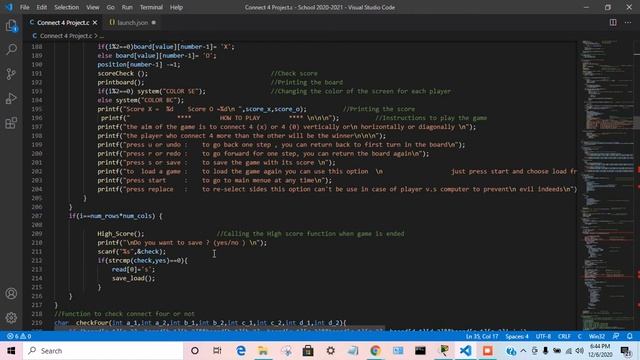Open the Terminal menu
640x360 pixels.
tap(151, 7)
